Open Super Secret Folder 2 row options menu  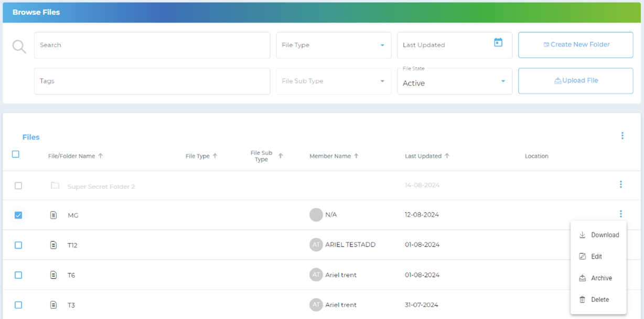[x=620, y=185]
